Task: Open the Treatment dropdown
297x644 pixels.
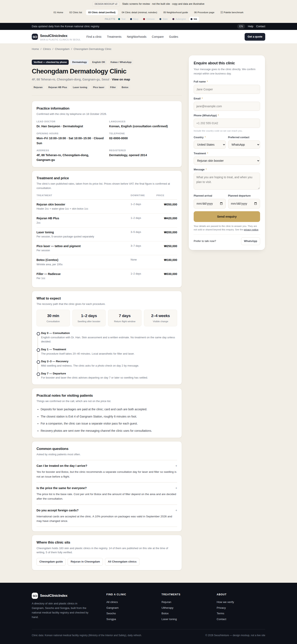Action: click(x=227, y=161)
